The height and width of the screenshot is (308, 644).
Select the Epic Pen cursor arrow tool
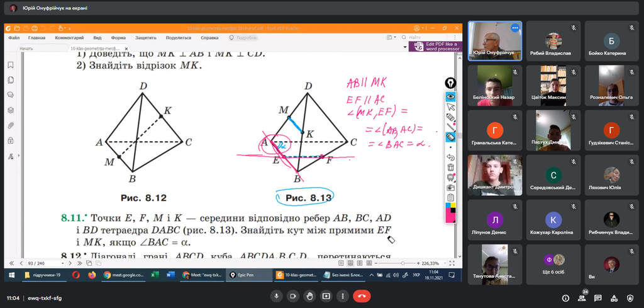pos(450,107)
